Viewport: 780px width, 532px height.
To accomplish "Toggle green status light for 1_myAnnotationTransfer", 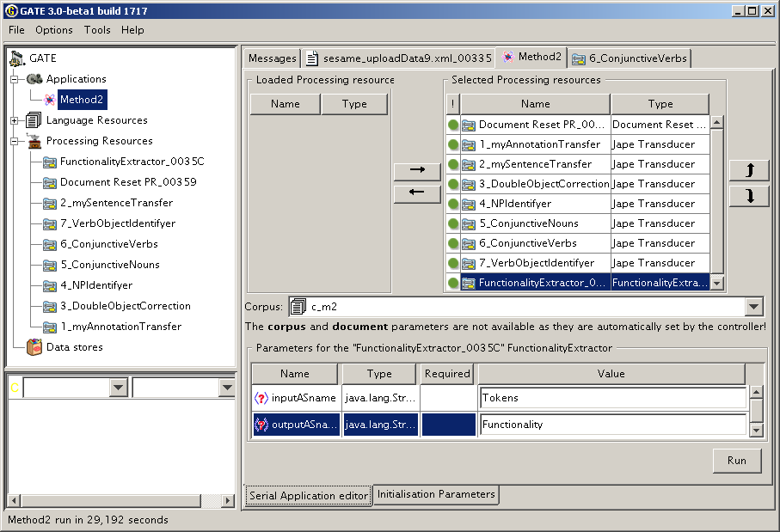I will 452,144.
